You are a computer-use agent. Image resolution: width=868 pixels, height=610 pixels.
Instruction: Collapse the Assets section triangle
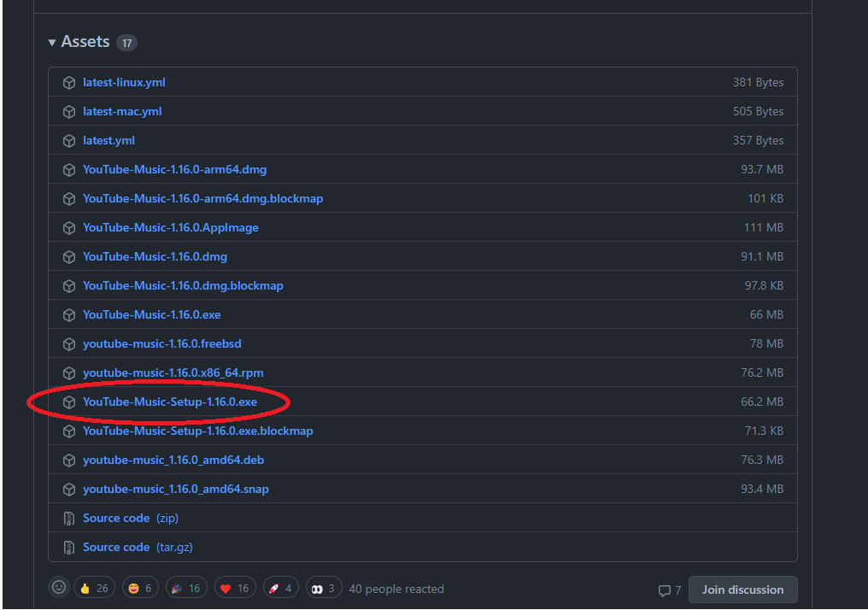tap(52, 43)
